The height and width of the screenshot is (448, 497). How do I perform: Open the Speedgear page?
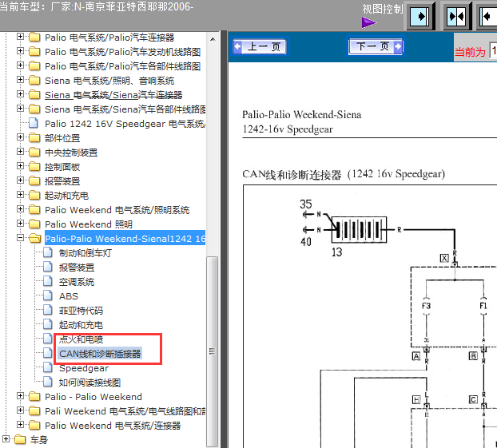(x=84, y=368)
